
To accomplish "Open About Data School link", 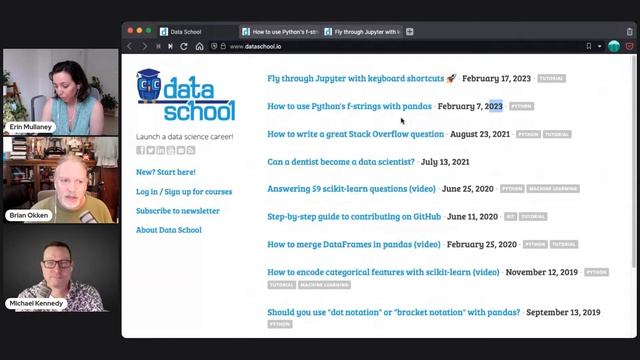I will click(x=169, y=230).
